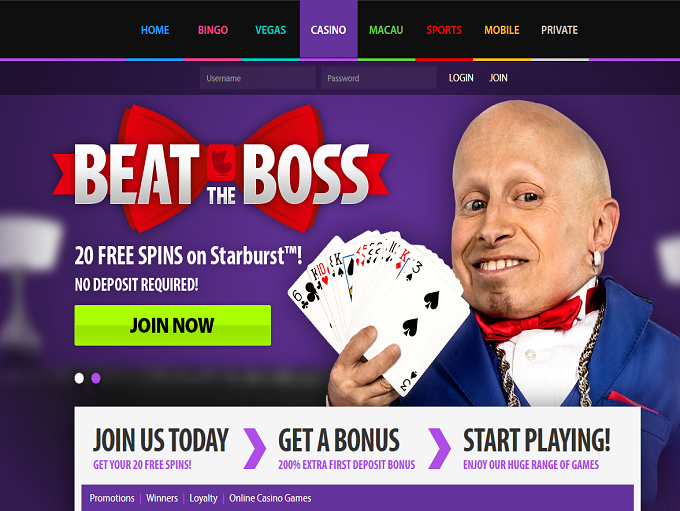Select the VEGAS menu item
The height and width of the screenshot is (511, 680).
(x=271, y=30)
